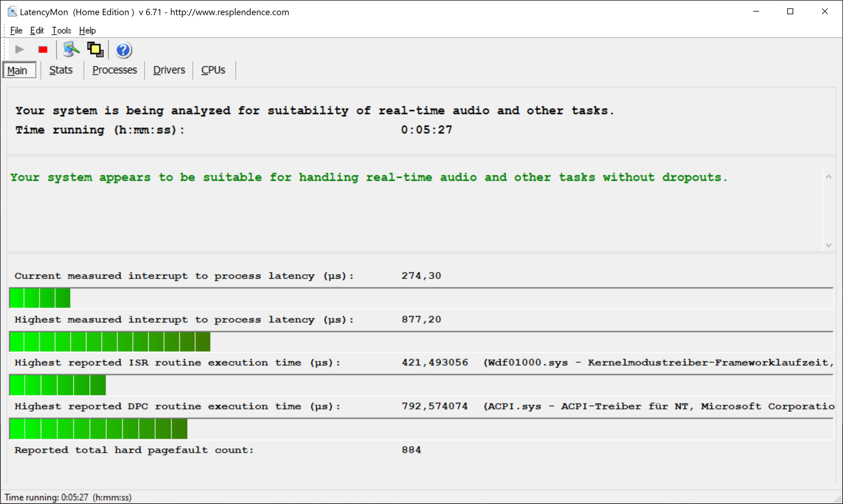Image resolution: width=843 pixels, height=504 pixels.
Task: Open the options icon with magnifier
Action: [x=71, y=50]
